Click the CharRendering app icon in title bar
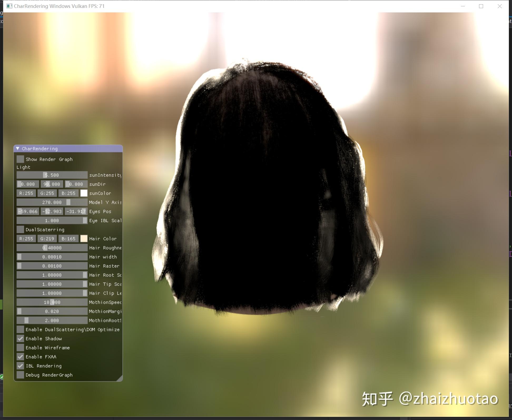This screenshot has width=512, height=420. [x=10, y=6]
